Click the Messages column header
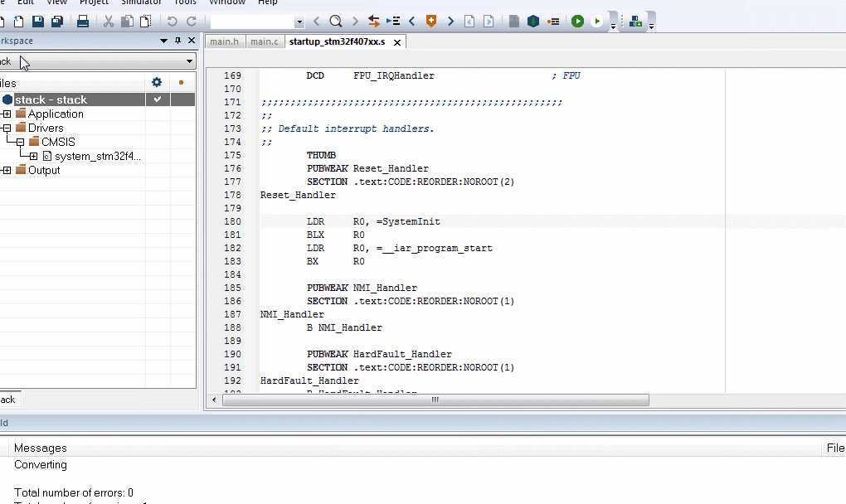The image size is (846, 504). pos(41,448)
